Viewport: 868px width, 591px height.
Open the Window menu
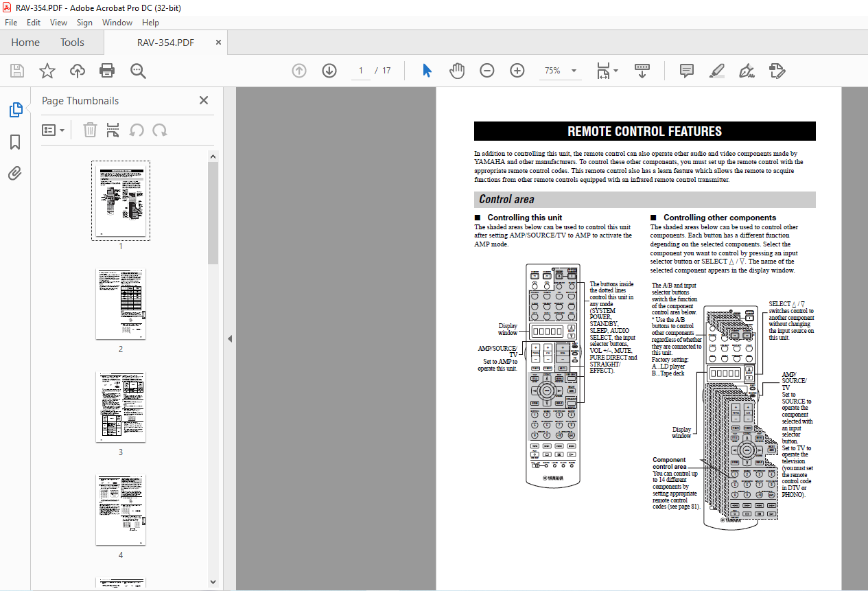pyautogui.click(x=117, y=23)
